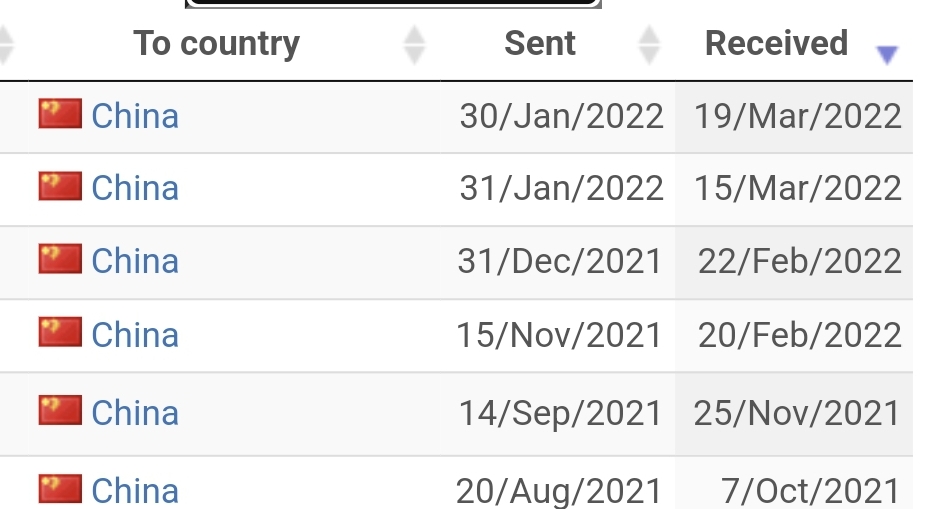948x509 pixels.
Task: Toggle the Received descending sort arrow
Action: tap(887, 54)
